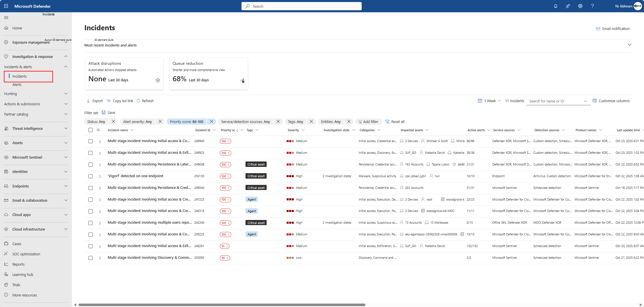
Task: Open the app launcher waffle icon
Action: pos(6,6)
